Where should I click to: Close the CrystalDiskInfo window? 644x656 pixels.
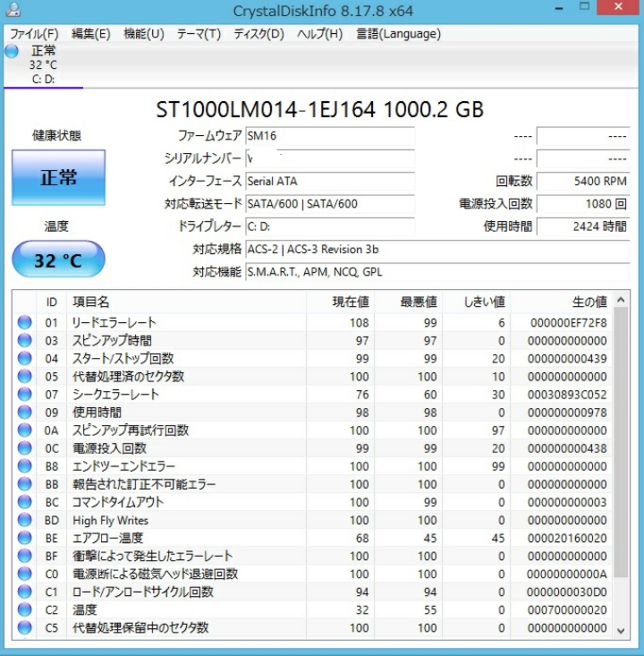[618, 6]
